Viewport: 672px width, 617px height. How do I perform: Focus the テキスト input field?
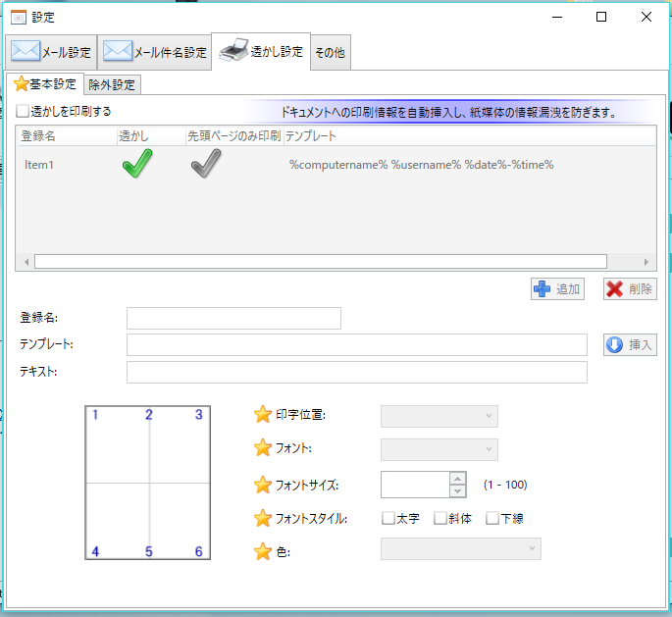(x=356, y=372)
